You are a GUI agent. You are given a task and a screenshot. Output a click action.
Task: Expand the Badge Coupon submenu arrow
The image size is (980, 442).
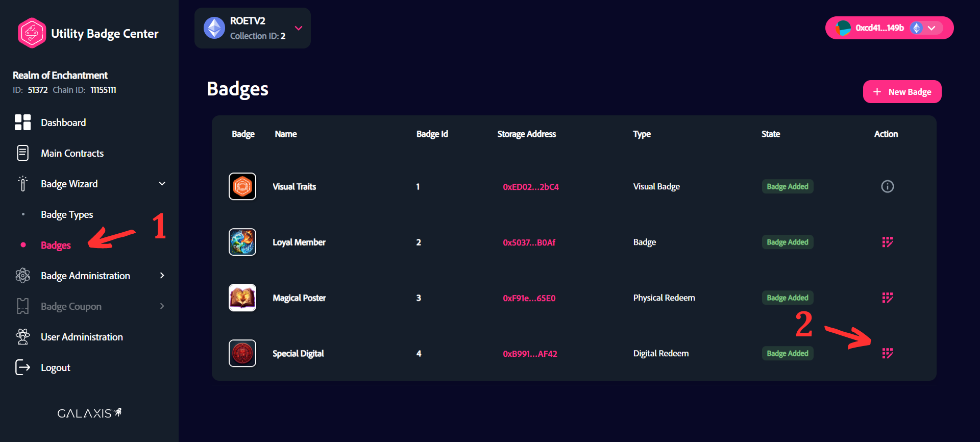tap(162, 306)
